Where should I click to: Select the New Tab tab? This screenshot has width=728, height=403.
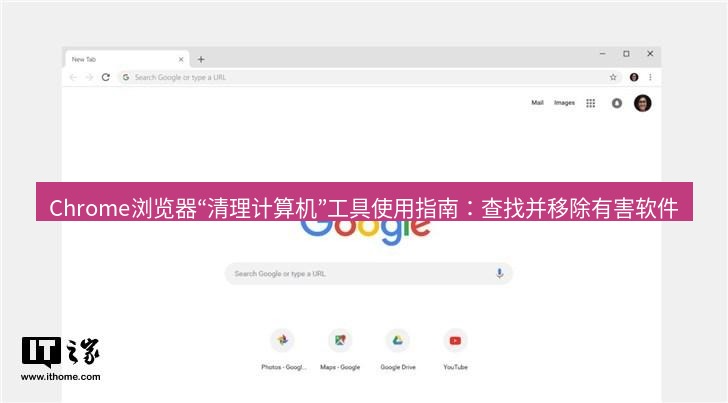(127, 59)
